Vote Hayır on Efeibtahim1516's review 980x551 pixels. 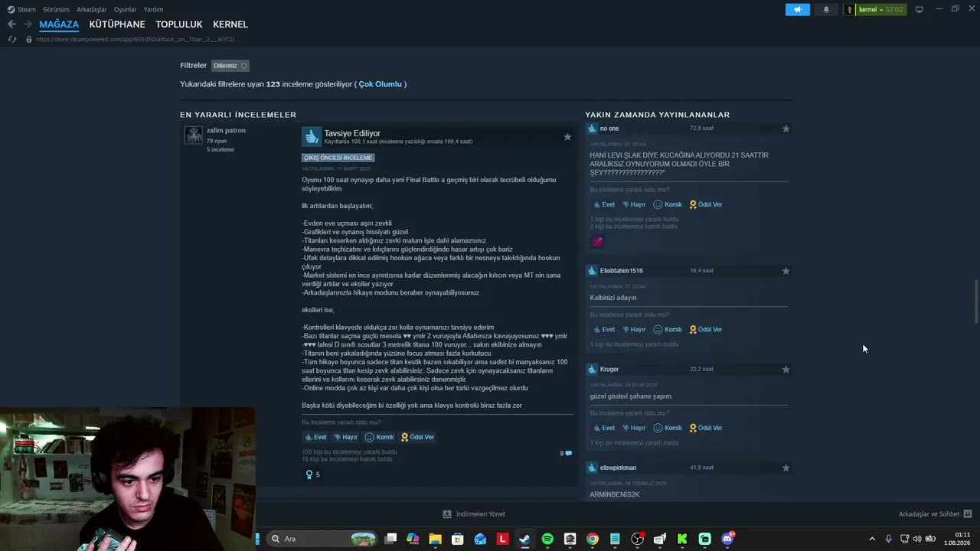pyautogui.click(x=633, y=330)
